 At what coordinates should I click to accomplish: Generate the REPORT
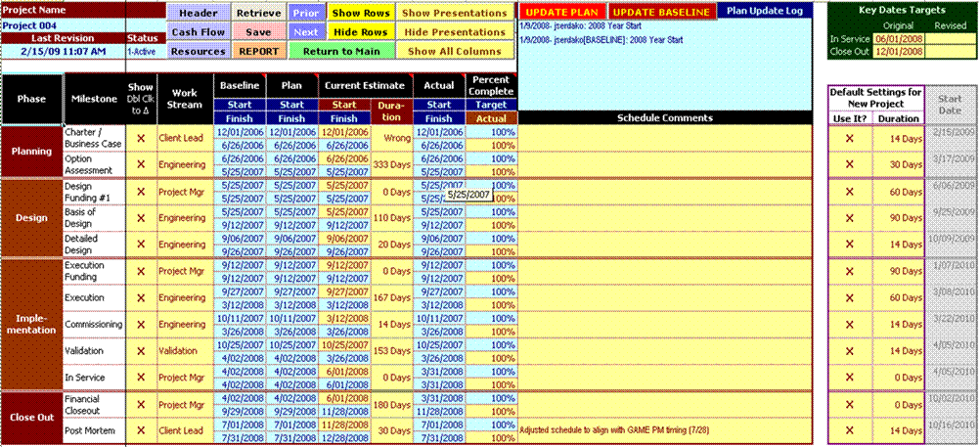point(259,51)
